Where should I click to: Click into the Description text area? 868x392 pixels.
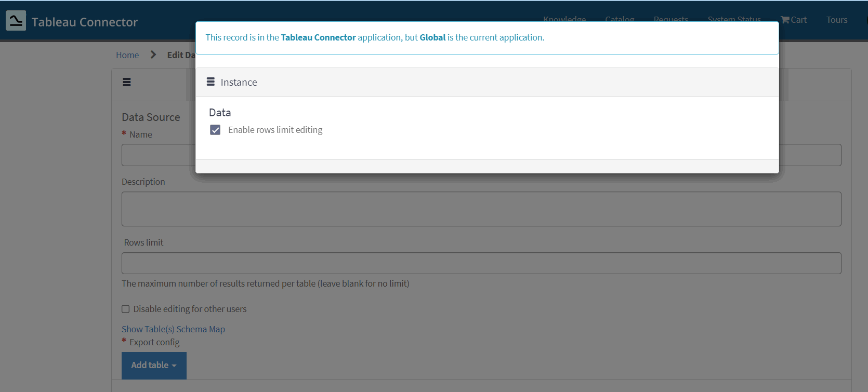coord(481,209)
